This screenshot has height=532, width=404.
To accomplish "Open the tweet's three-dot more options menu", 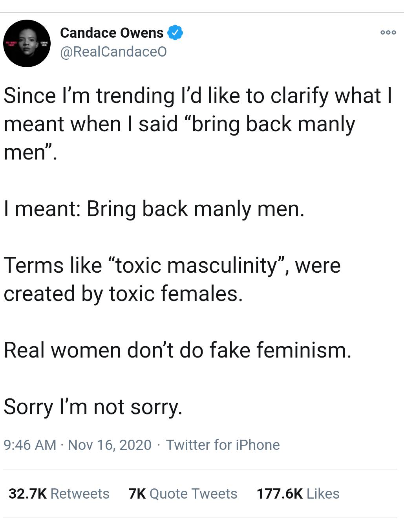I will (x=388, y=33).
